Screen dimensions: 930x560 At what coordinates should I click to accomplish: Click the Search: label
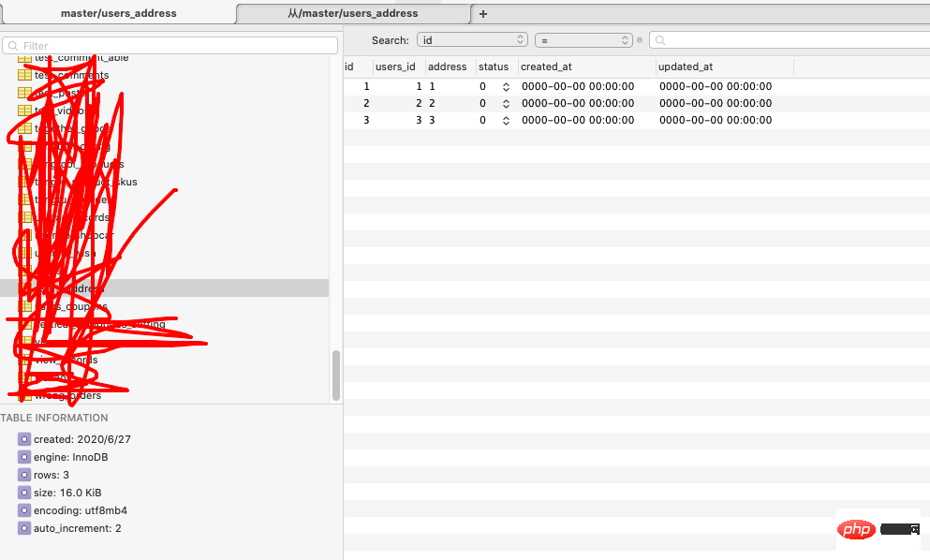[x=391, y=40]
